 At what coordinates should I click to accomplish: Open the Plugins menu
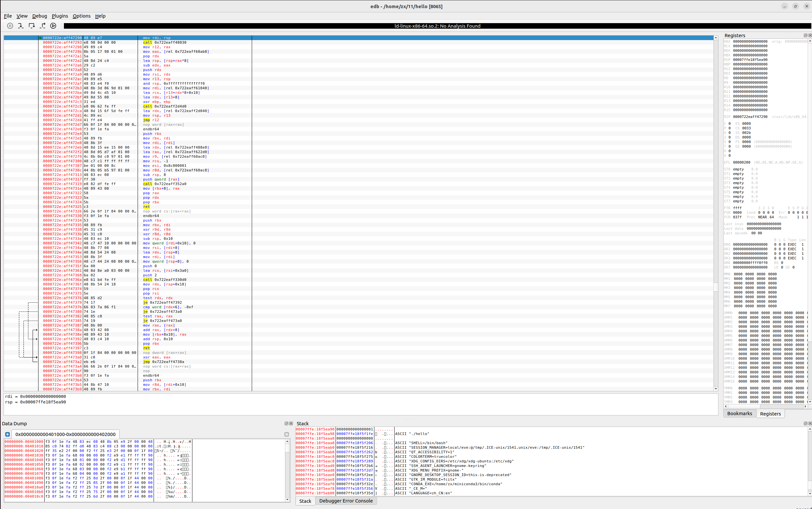[60, 16]
